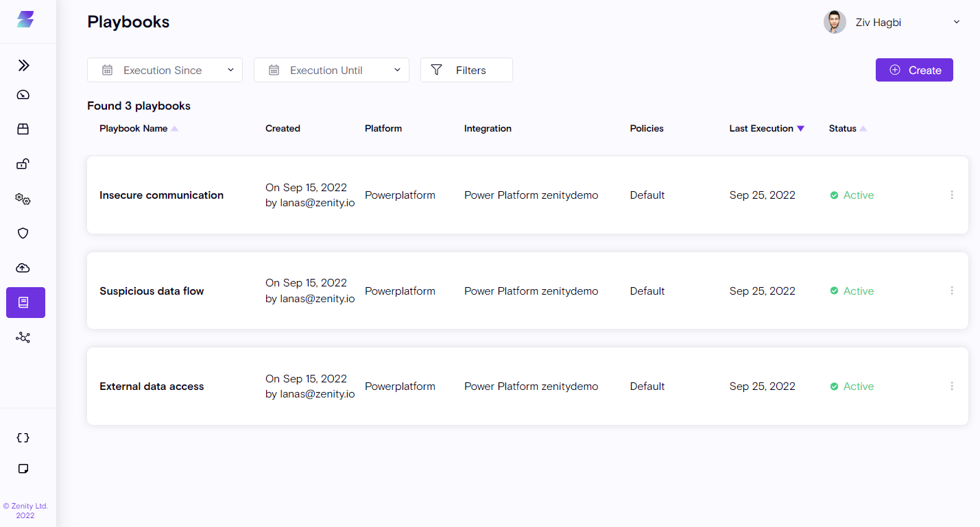Image resolution: width=980 pixels, height=527 pixels.
Task: Expand the sidebar with double chevron icon
Action: 24,65
